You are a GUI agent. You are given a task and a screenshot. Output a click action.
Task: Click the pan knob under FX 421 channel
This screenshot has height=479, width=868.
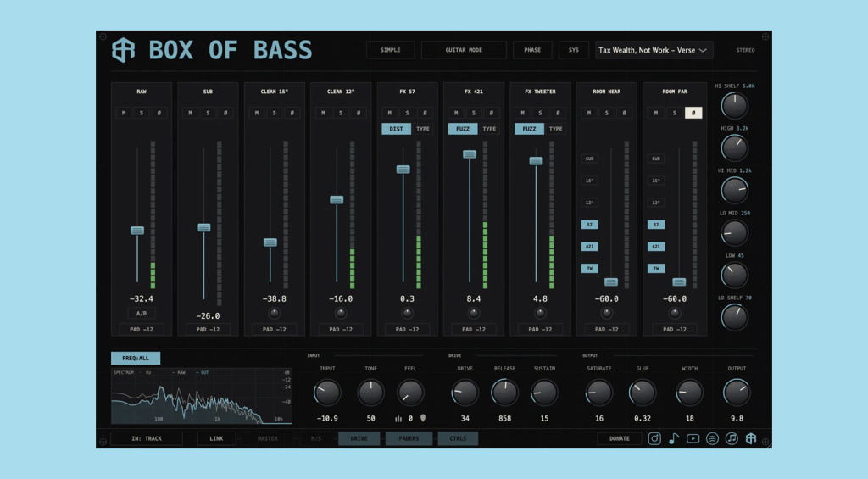[473, 313]
